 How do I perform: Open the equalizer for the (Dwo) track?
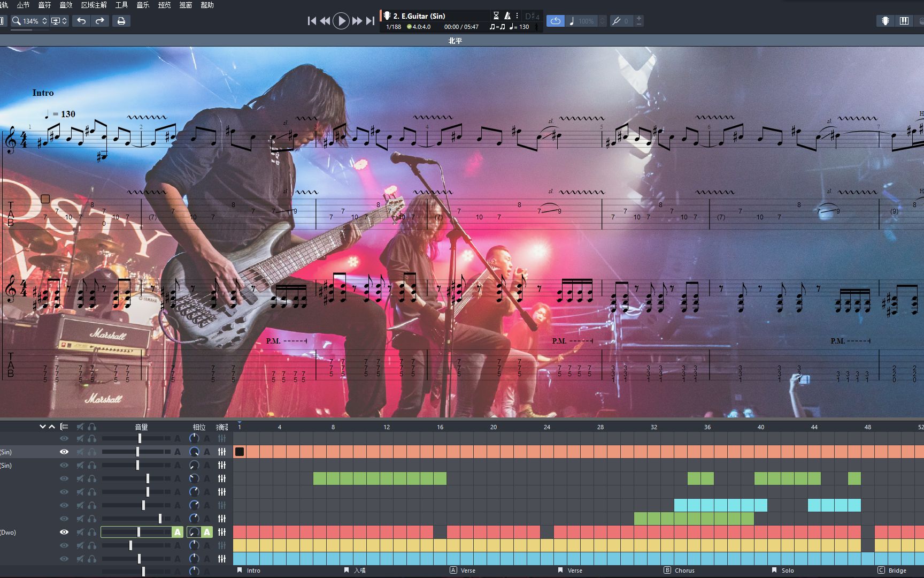click(222, 532)
